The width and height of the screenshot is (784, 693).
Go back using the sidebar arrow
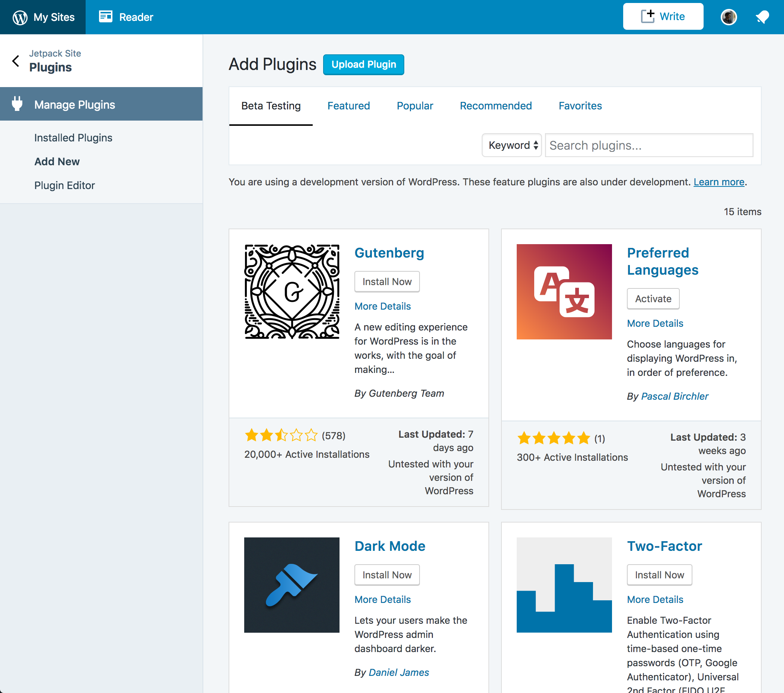(x=16, y=61)
